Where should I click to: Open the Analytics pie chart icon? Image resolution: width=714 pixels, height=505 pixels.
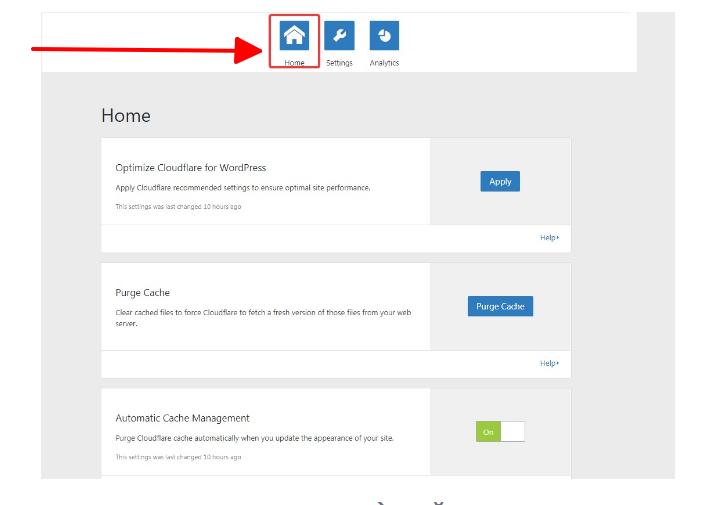tap(384, 36)
